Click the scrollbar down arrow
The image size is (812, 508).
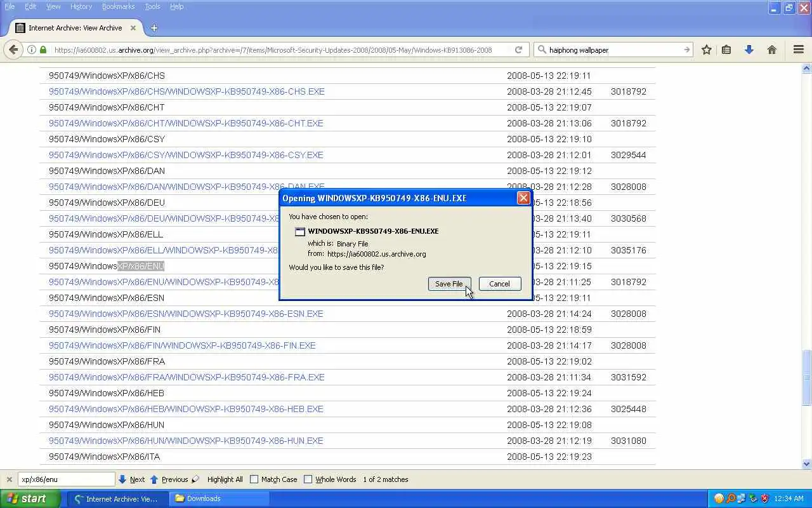806,464
